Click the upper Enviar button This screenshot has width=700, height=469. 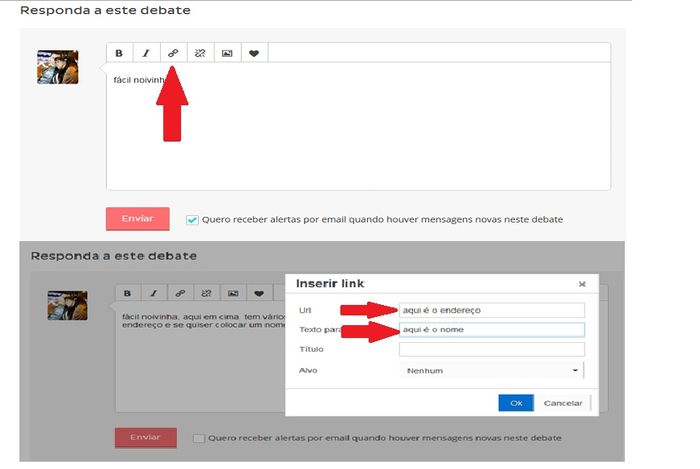pos(138,219)
